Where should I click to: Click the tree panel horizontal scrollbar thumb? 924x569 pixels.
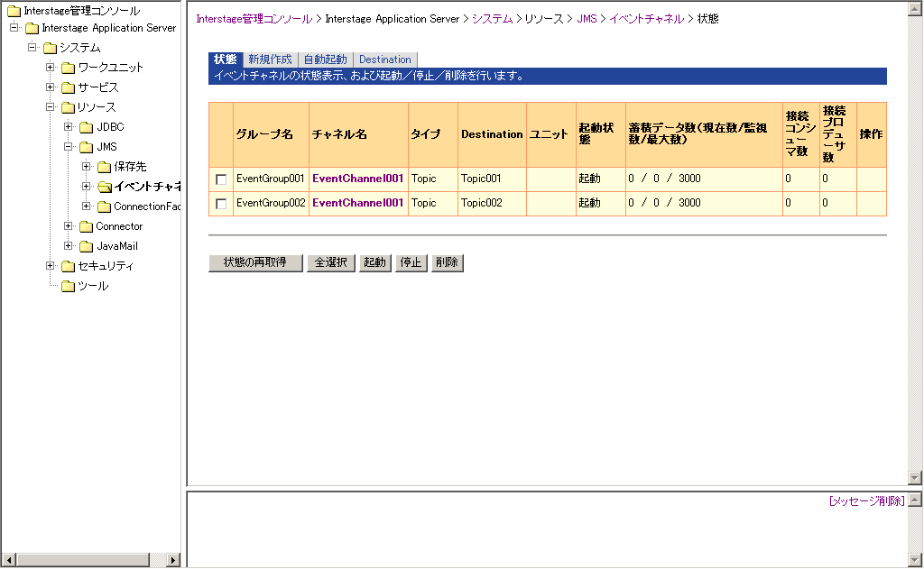[82, 560]
